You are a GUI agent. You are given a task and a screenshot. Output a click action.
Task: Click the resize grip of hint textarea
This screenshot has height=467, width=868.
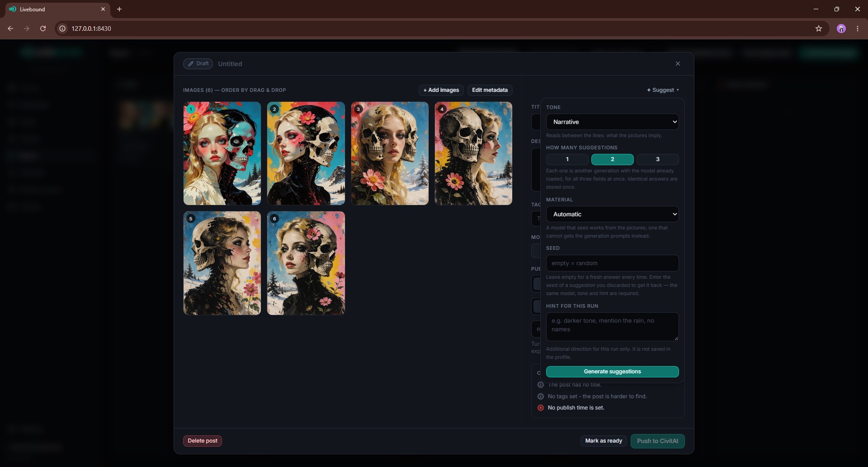coord(676,338)
